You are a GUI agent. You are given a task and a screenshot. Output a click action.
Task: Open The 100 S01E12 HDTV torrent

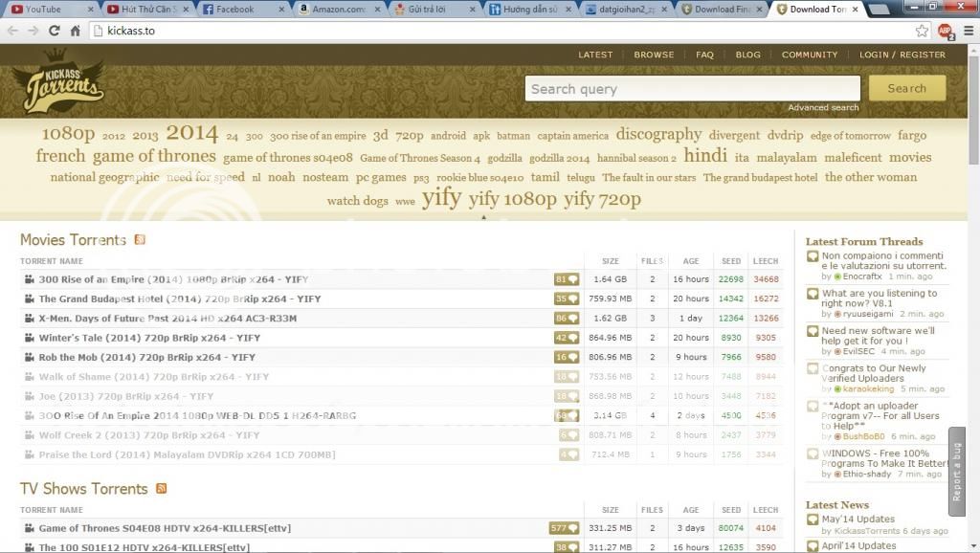(x=144, y=547)
